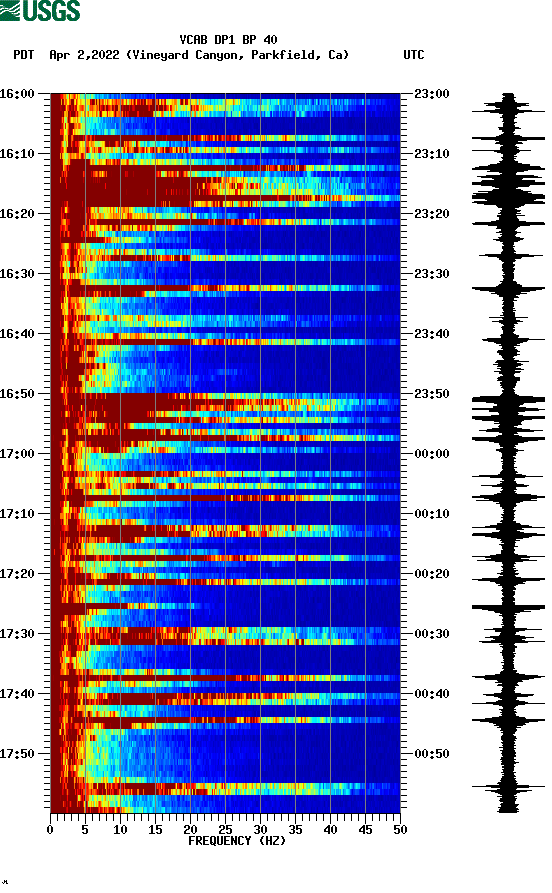Click the title text VCAB DP1 BP 40
The height and width of the screenshot is (893, 552).
pyautogui.click(x=228, y=40)
